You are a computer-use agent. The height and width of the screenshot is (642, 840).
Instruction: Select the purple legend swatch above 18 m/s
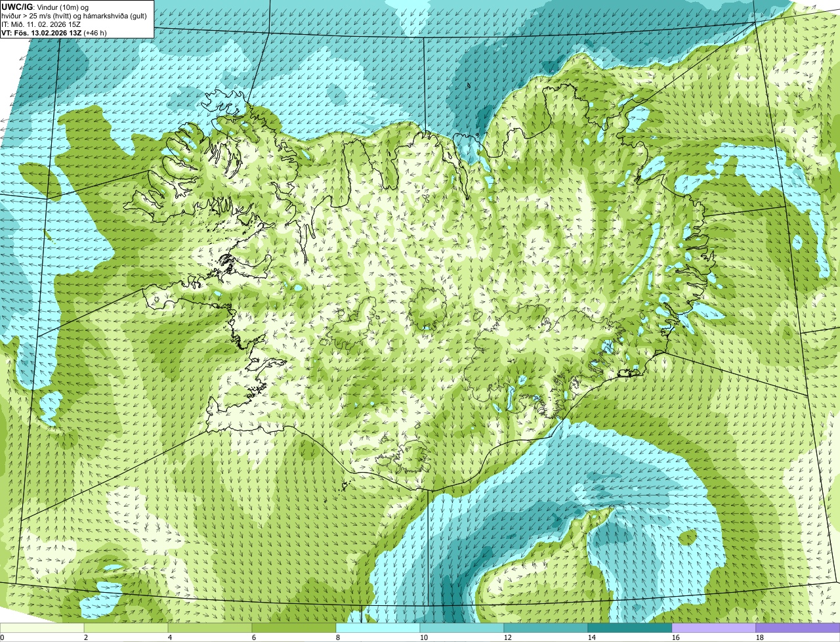coord(798,628)
